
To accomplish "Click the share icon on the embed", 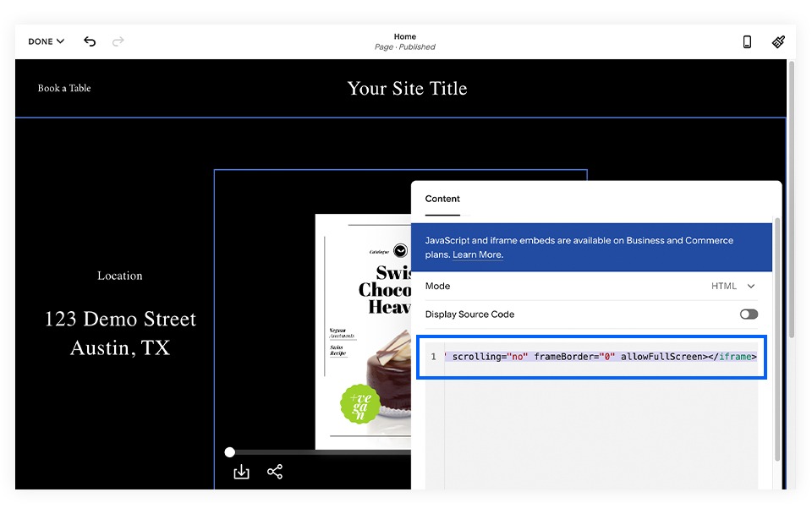I will [x=275, y=472].
